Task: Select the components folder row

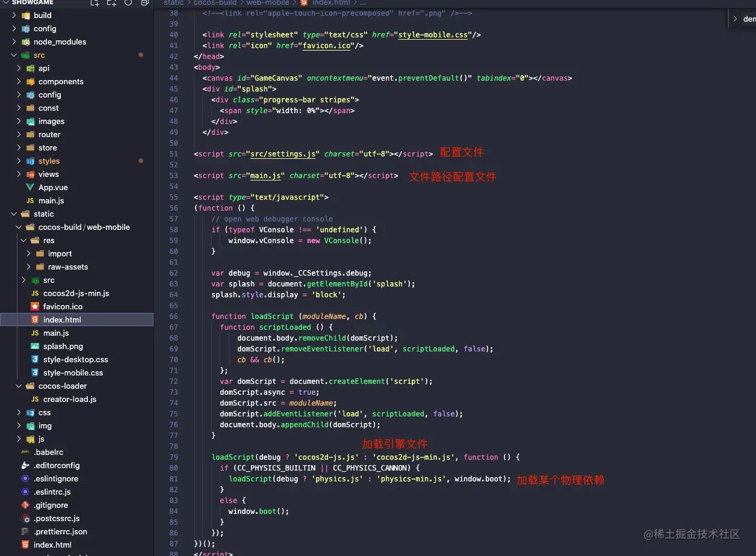Action: [76, 81]
